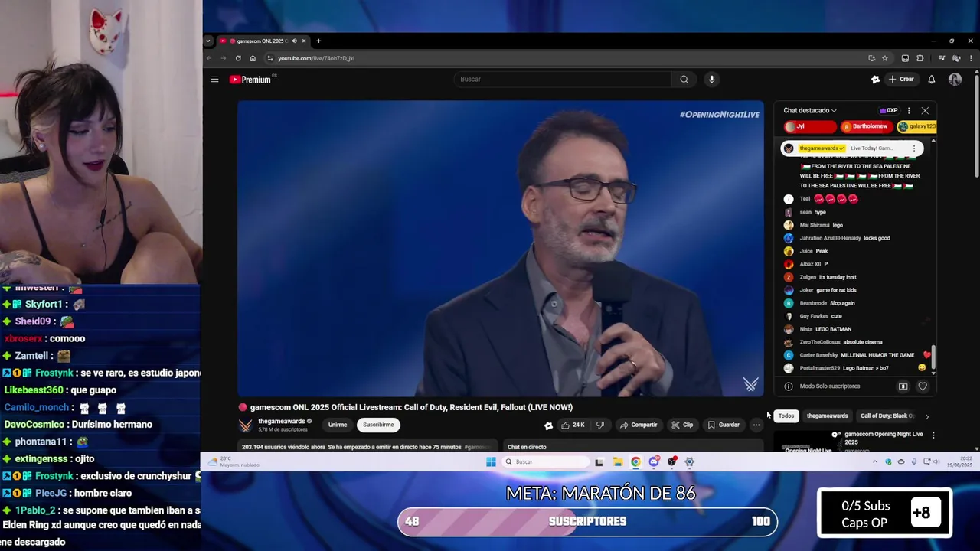Open Chrome extensions puzzle icon

pyautogui.click(x=920, y=58)
